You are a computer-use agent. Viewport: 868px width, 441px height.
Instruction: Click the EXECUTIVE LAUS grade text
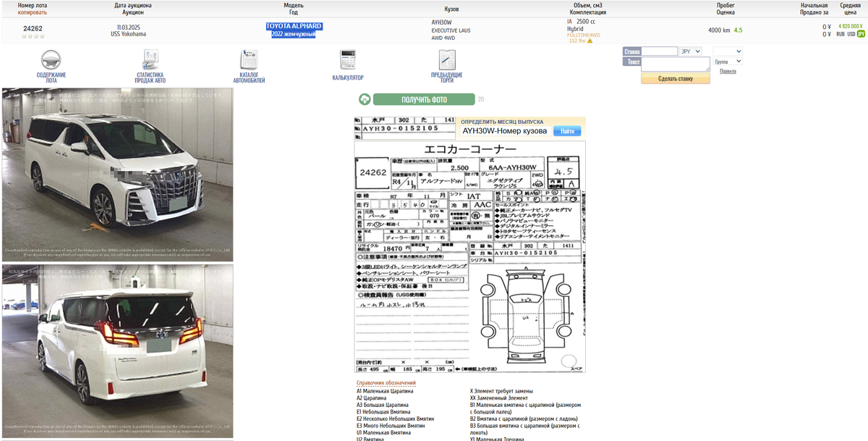451,30
